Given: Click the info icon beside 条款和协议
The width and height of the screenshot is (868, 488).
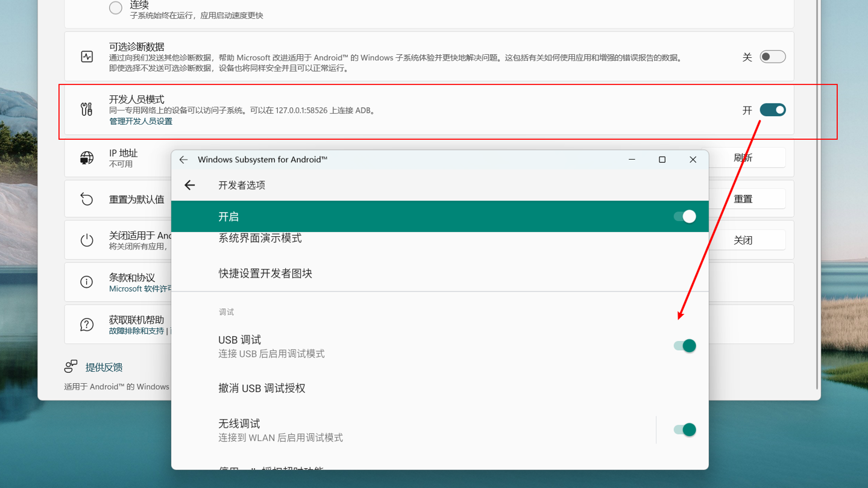Looking at the screenshot, I should click(86, 281).
